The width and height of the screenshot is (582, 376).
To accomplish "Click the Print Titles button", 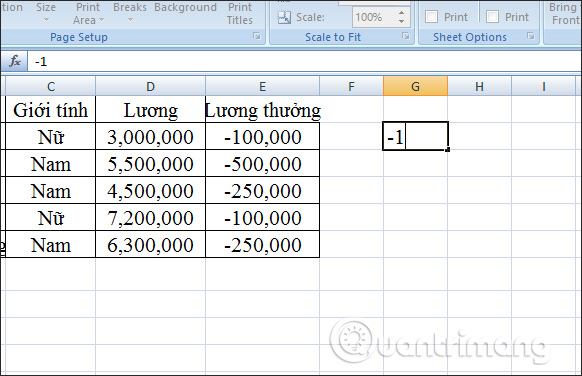I will tap(240, 13).
